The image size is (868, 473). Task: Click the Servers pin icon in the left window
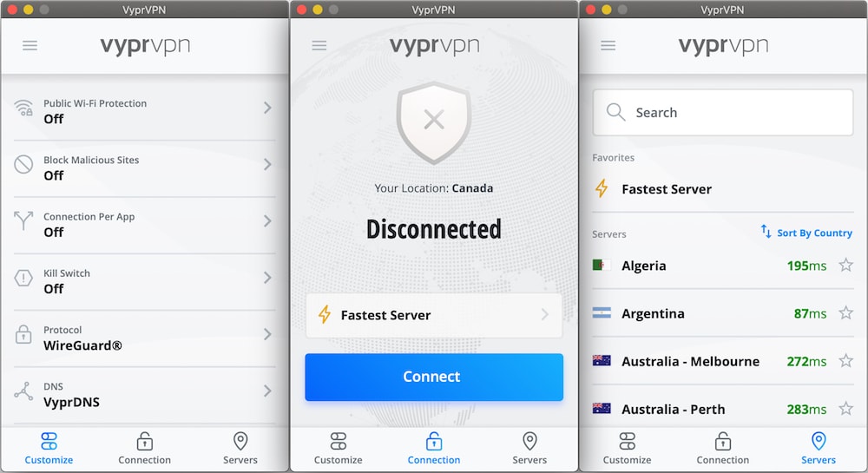pos(240,442)
